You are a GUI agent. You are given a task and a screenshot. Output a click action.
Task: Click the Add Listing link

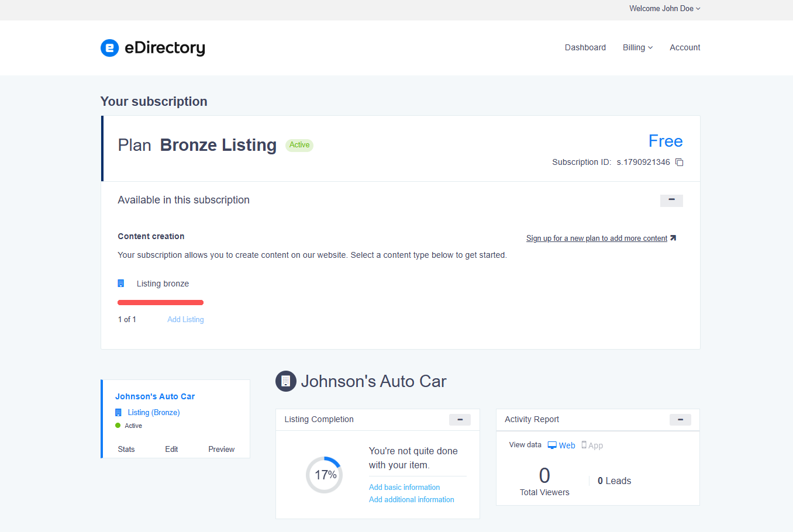tap(185, 319)
